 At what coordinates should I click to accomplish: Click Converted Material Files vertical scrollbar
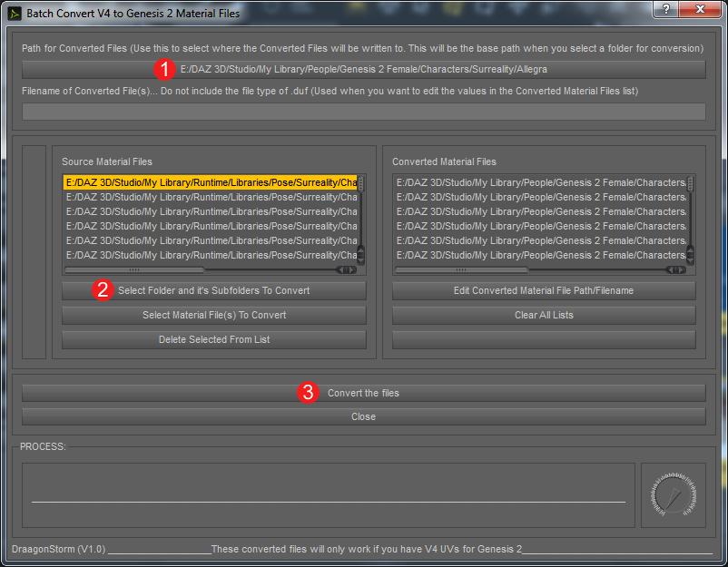pos(691,219)
